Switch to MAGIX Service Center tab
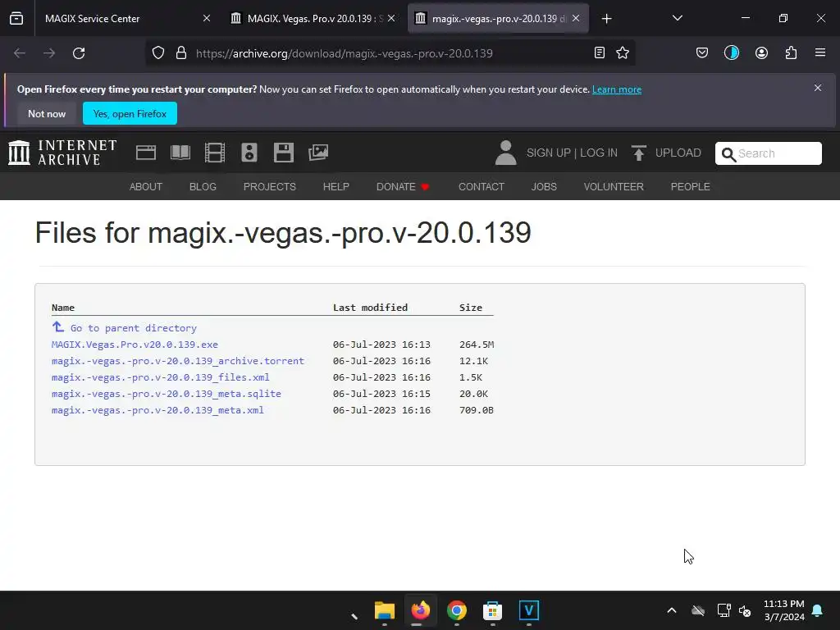The image size is (840, 630). tap(125, 18)
